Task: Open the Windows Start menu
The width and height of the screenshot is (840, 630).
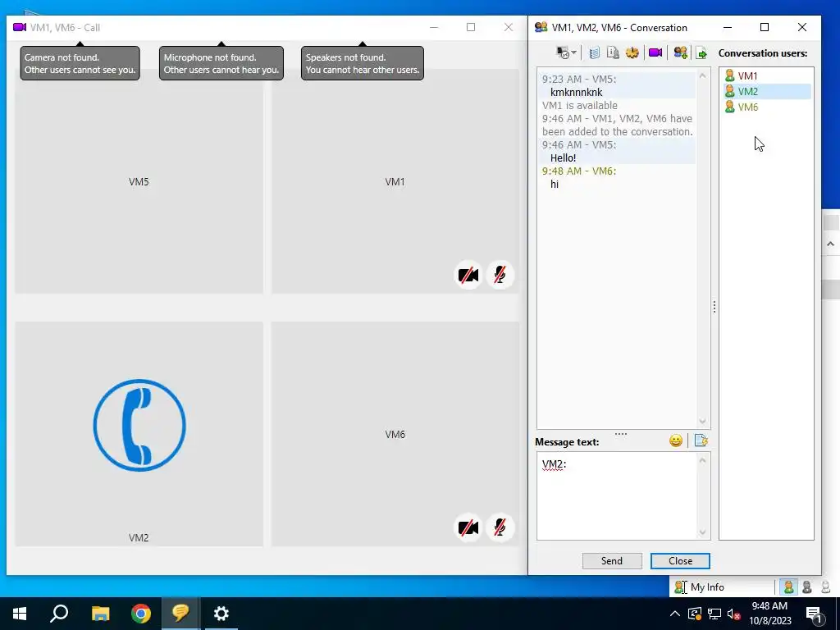Action: point(20,614)
